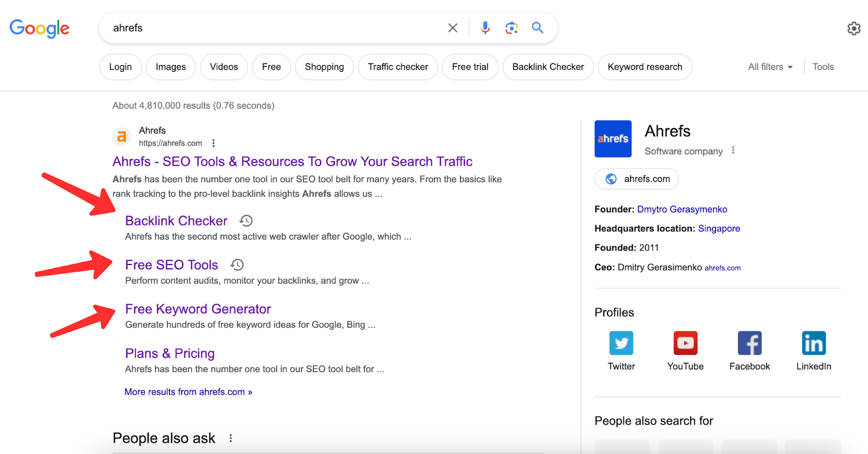This screenshot has height=454, width=868.
Task: Select the Shopping filter chip
Action: [x=324, y=67]
